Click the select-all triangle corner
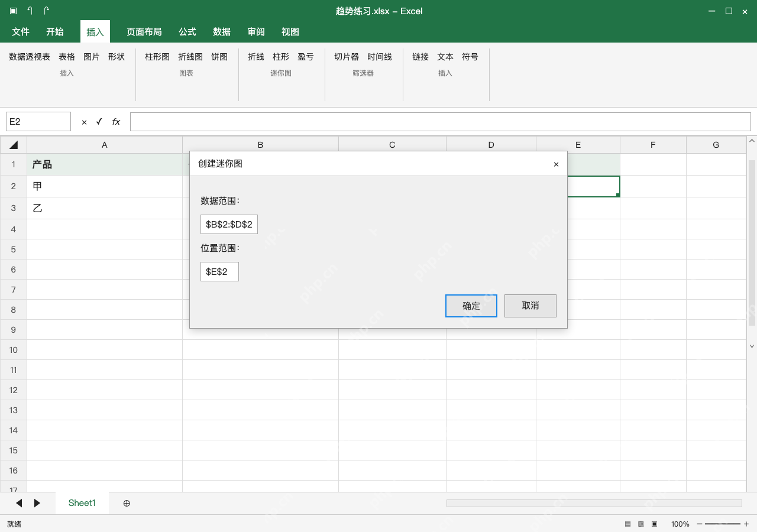This screenshot has width=757, height=532. point(14,145)
